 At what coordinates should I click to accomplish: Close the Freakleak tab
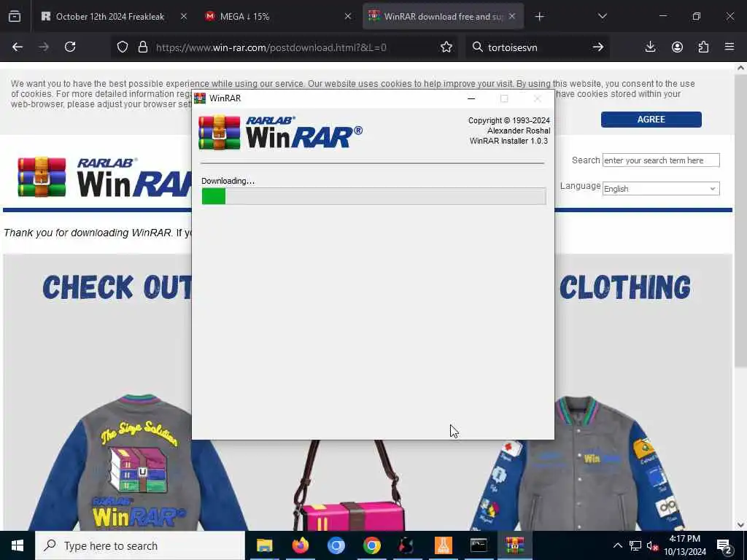184,16
